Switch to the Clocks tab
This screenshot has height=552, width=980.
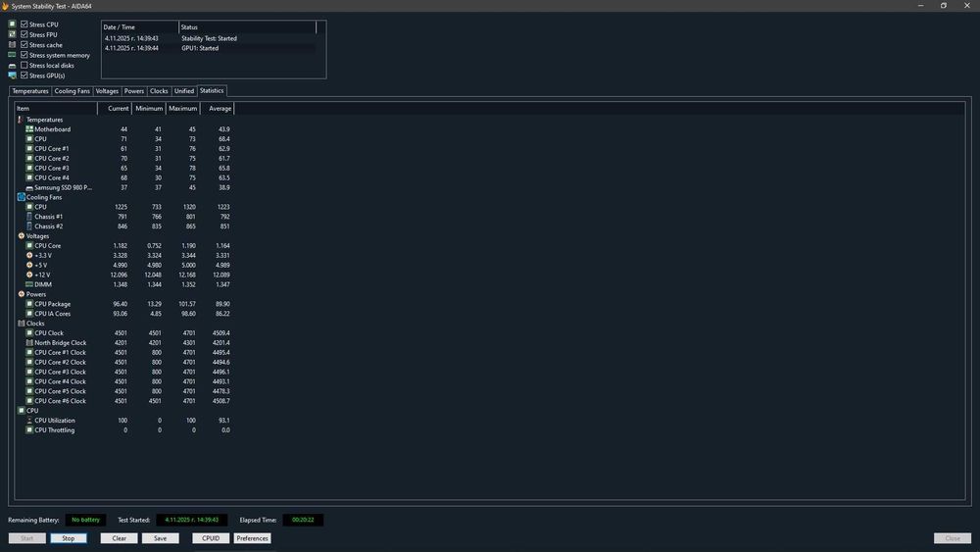tap(159, 91)
